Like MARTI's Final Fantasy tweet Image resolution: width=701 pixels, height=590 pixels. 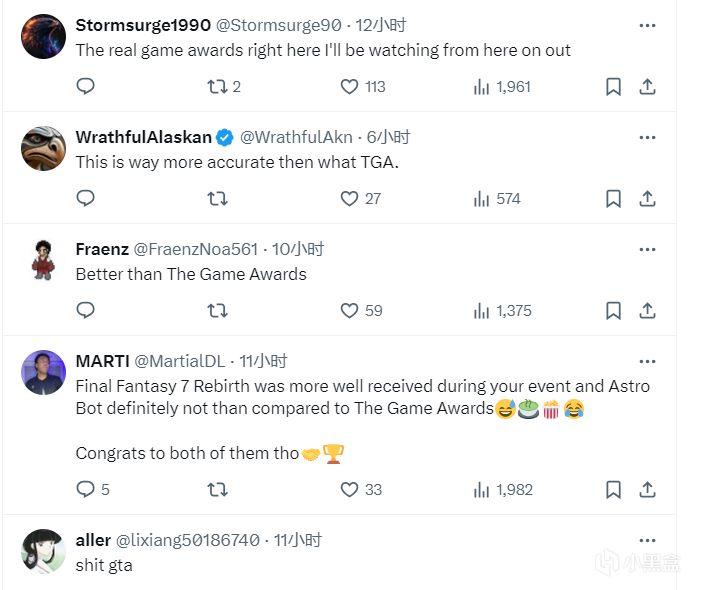349,490
